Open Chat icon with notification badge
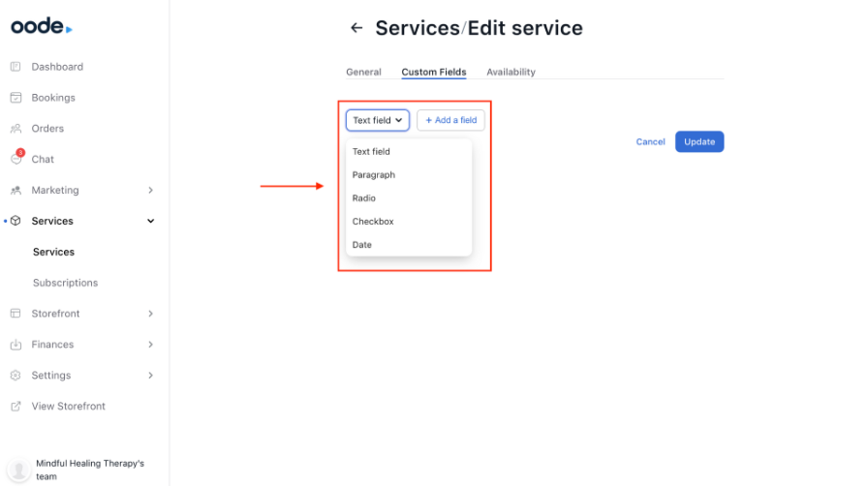Image resolution: width=868 pixels, height=486 pixels. tap(16, 159)
